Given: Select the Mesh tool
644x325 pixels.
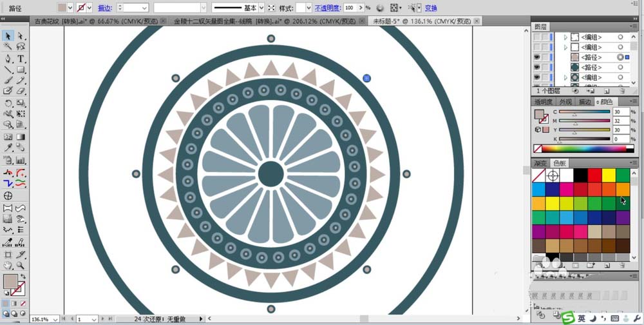Looking at the screenshot, I should coord(8,137).
